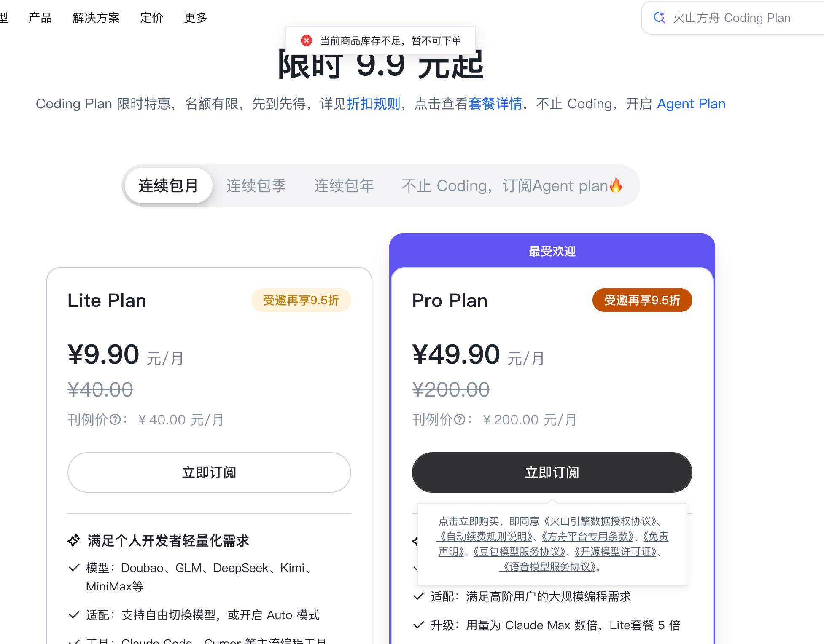Open the 解决方案 navigation menu

pyautogui.click(x=96, y=18)
